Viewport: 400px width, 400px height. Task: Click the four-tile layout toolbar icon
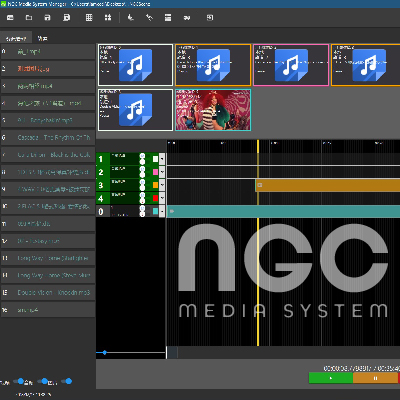click(108, 18)
